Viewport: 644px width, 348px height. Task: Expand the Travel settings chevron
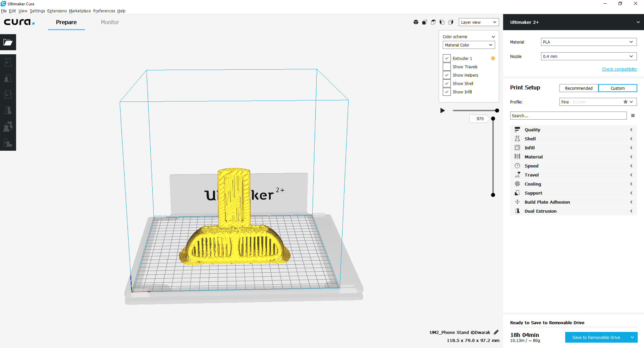click(x=631, y=175)
